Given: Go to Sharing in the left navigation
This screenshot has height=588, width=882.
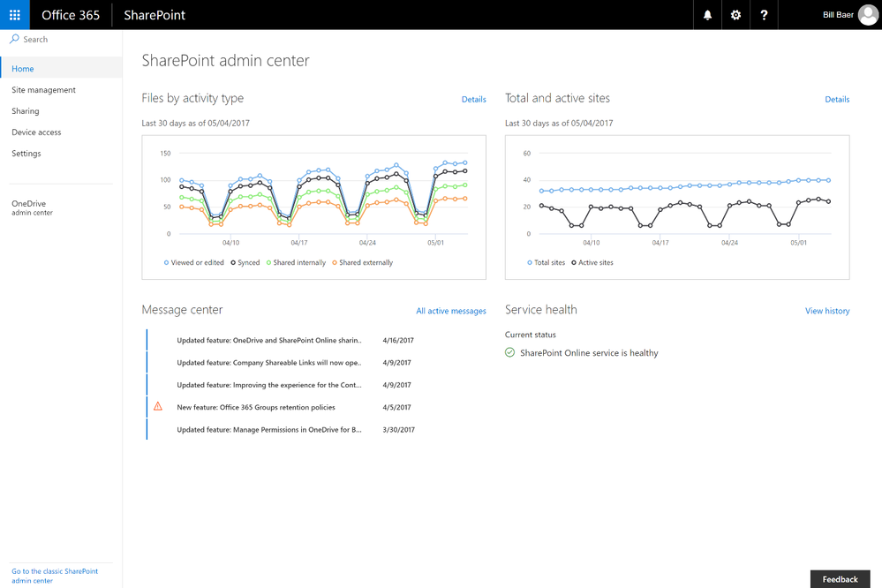Looking at the screenshot, I should (26, 111).
